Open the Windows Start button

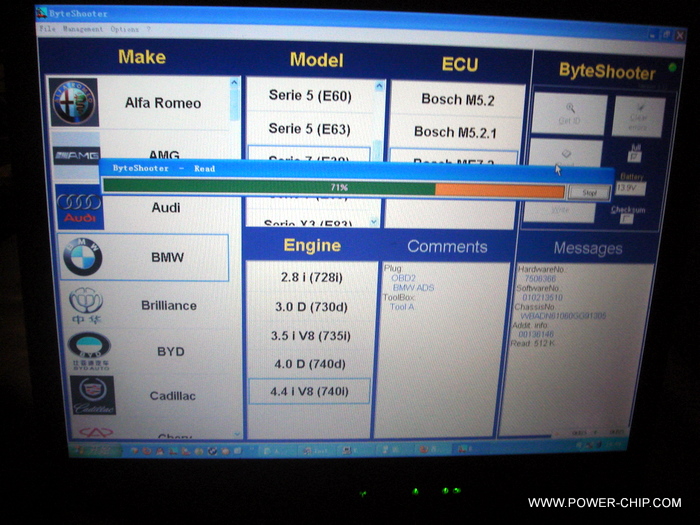[95, 450]
